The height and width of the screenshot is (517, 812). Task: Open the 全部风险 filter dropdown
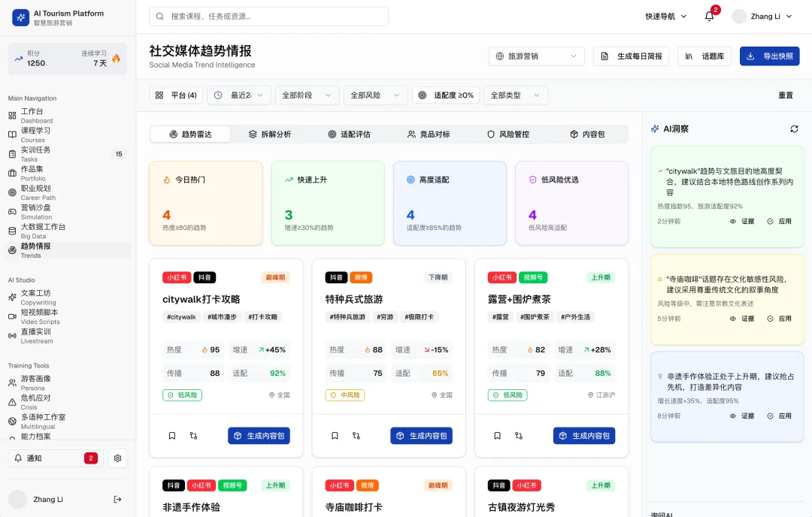point(375,95)
